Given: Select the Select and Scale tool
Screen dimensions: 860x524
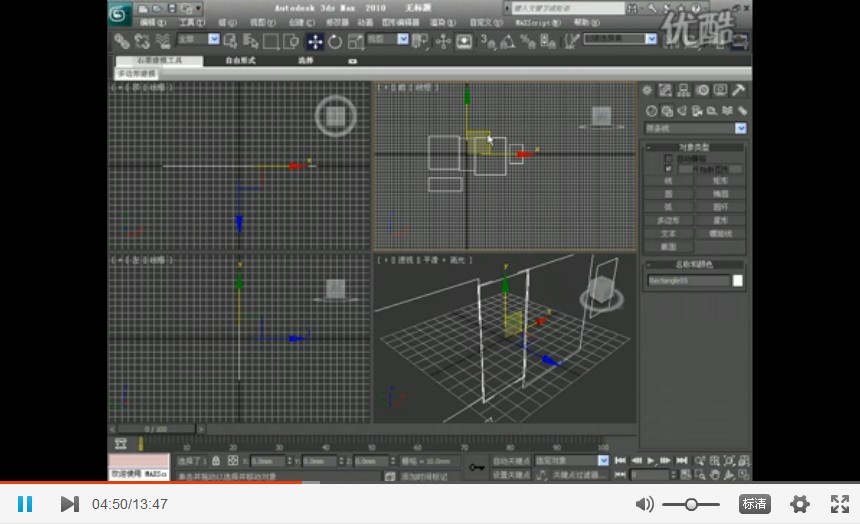Looking at the screenshot, I should click(x=355, y=42).
